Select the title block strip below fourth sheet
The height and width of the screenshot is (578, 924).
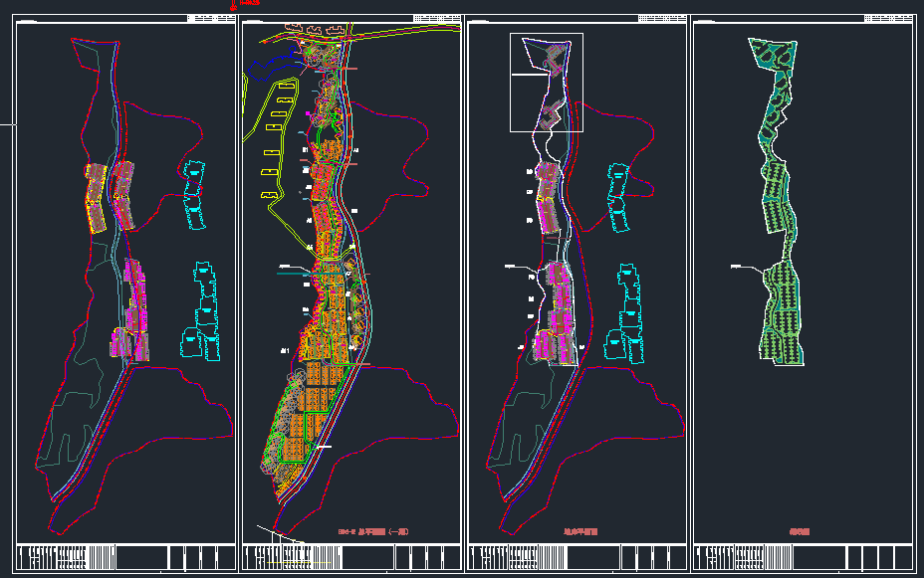tap(802, 557)
